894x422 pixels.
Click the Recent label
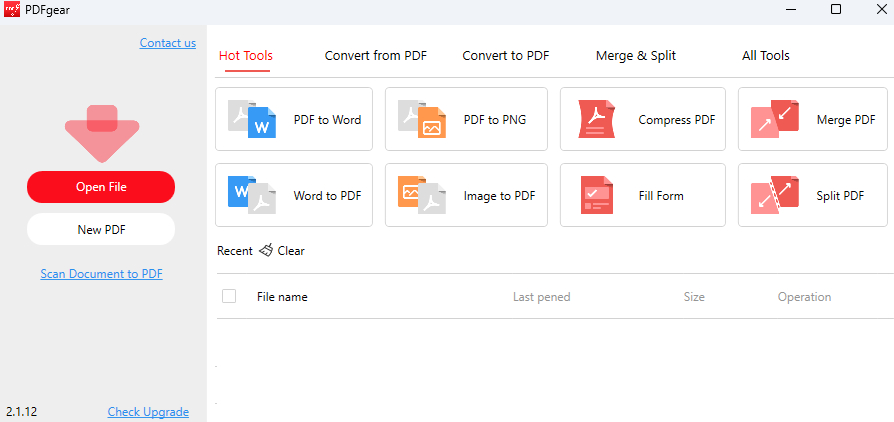point(235,251)
